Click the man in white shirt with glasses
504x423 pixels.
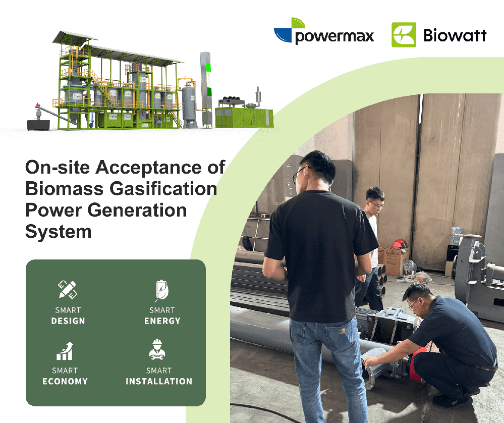372,237
